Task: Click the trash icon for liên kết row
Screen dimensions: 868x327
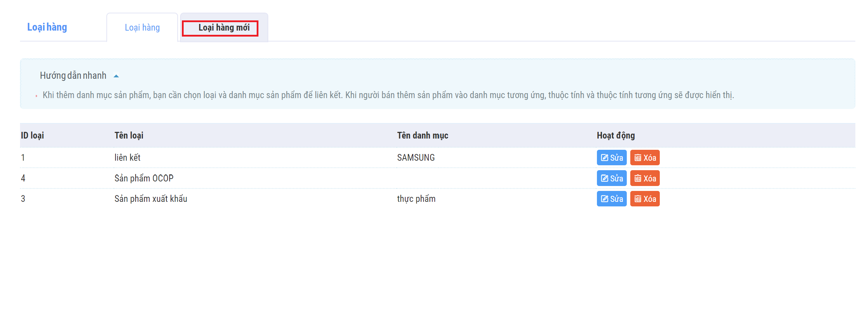Action: (x=638, y=158)
